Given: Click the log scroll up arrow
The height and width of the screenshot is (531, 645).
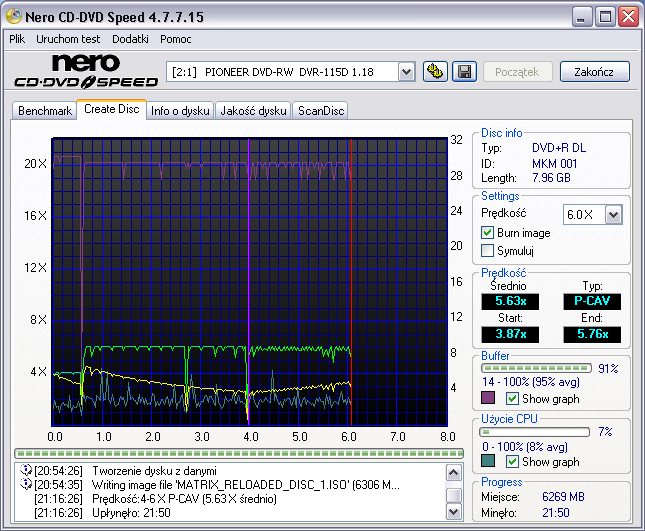Looking at the screenshot, I should 453,473.
